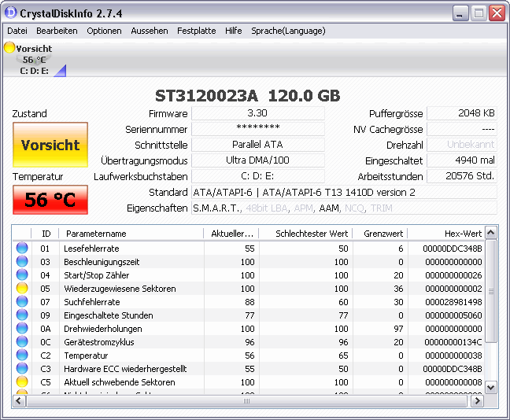Click the horizontal scrollbar thumb

point(247,401)
